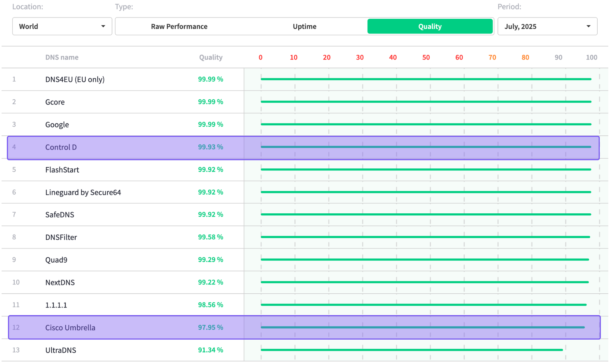
Task: Click the Google DNS name
Action: [57, 125]
